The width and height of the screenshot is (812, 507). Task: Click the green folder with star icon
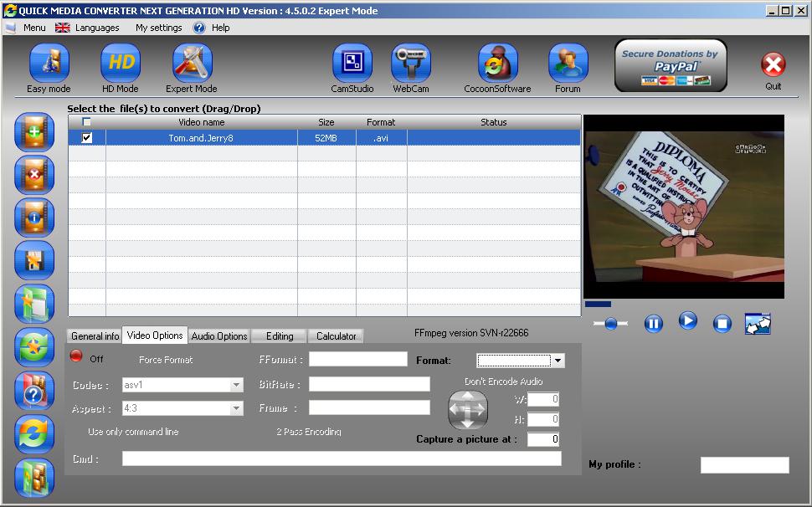point(34,304)
